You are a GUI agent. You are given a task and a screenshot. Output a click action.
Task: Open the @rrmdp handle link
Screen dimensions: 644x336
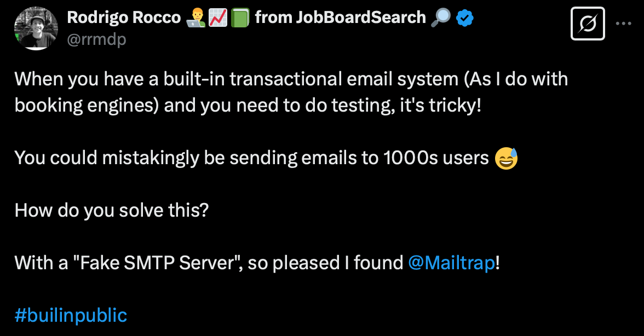click(x=96, y=39)
